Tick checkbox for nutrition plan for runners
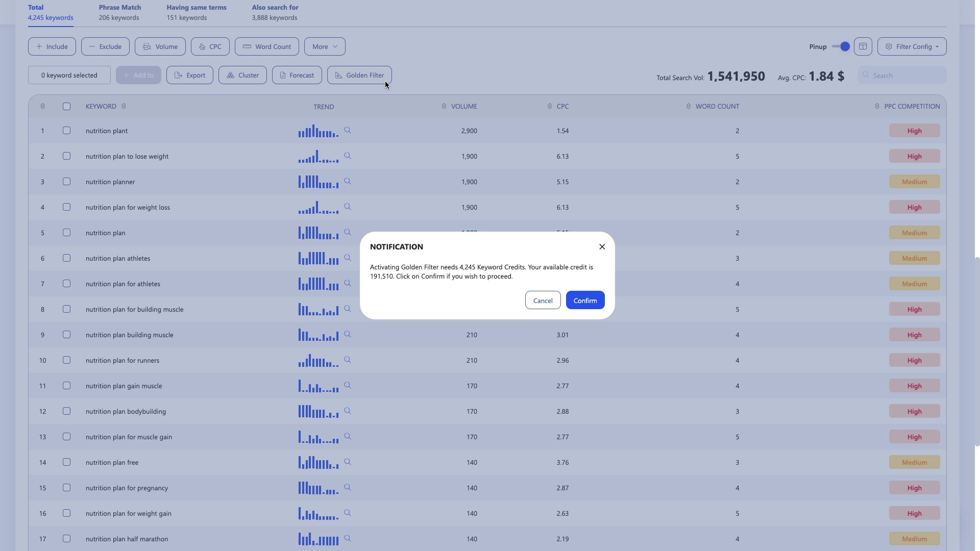The image size is (980, 551). click(66, 360)
